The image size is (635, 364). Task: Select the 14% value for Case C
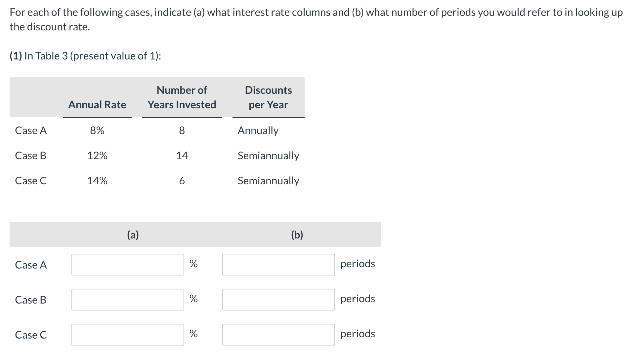pyautogui.click(x=97, y=180)
